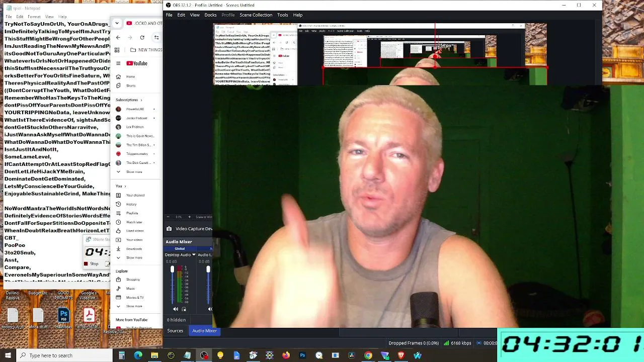Open Photoshop from taskbar
Image resolution: width=644 pixels, height=362 pixels.
pyautogui.click(x=302, y=355)
